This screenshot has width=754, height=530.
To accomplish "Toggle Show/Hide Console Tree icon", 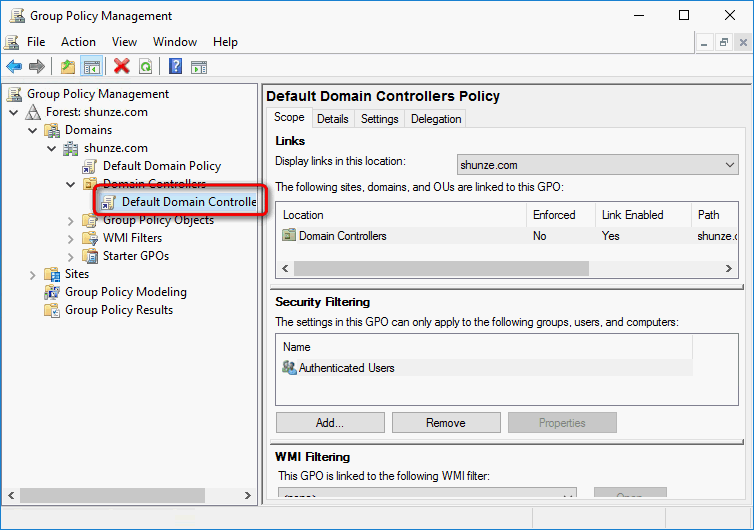I will pyautogui.click(x=91, y=66).
